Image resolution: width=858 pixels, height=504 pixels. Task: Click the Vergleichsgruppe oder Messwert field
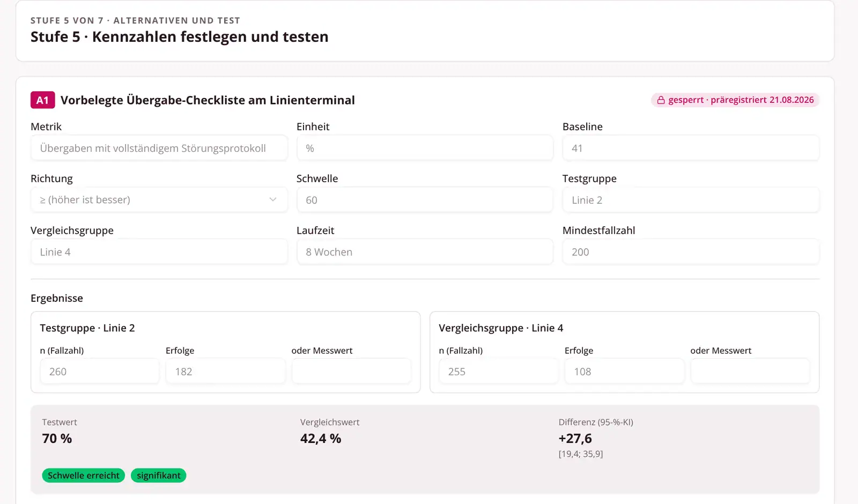coord(750,372)
